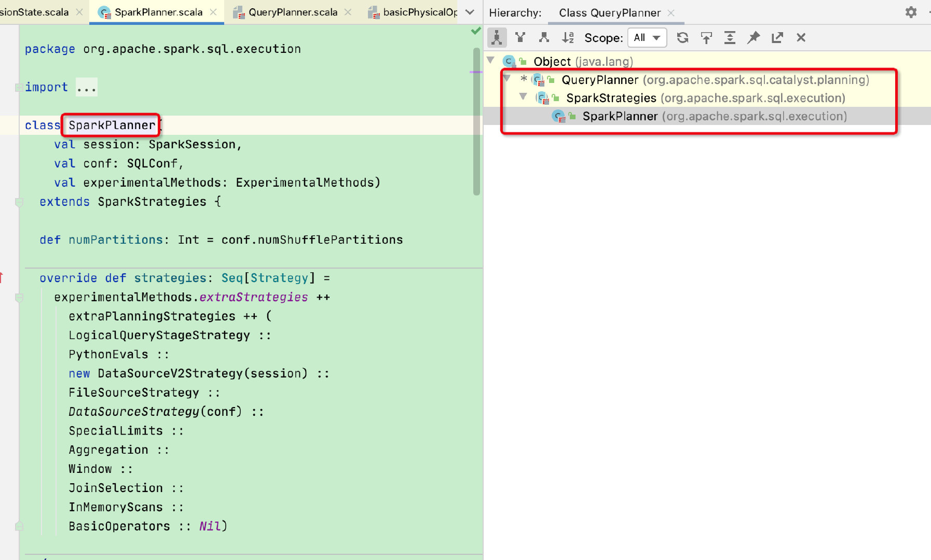This screenshot has width=931, height=560.
Task: Switch to the sionState.scala editor tab
Action: coord(34,12)
